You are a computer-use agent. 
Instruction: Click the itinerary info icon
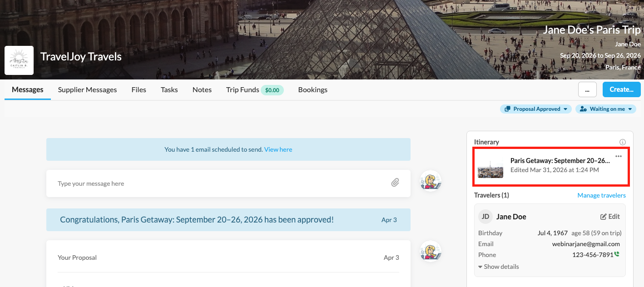point(623,142)
